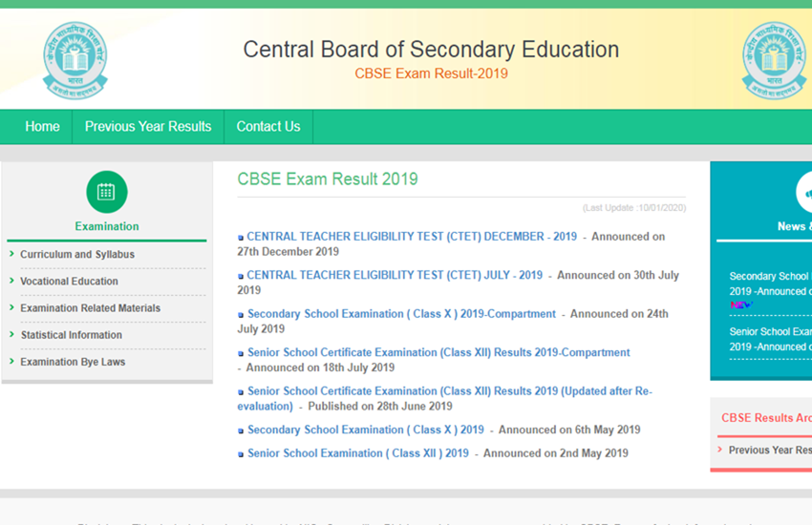This screenshot has height=525, width=812.
Task: Click the NEW badge in news panel
Action: tap(741, 305)
